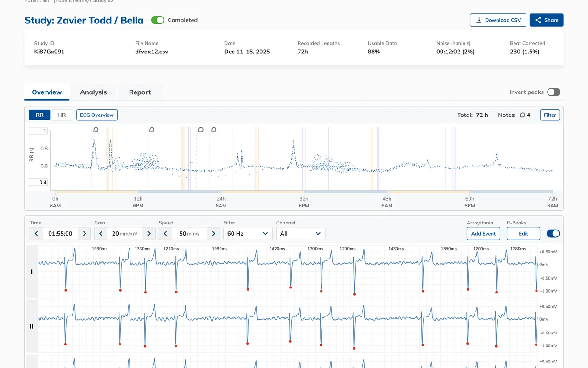Open the fourth note bubble on RR chart
The image size is (588, 368).
(214, 130)
